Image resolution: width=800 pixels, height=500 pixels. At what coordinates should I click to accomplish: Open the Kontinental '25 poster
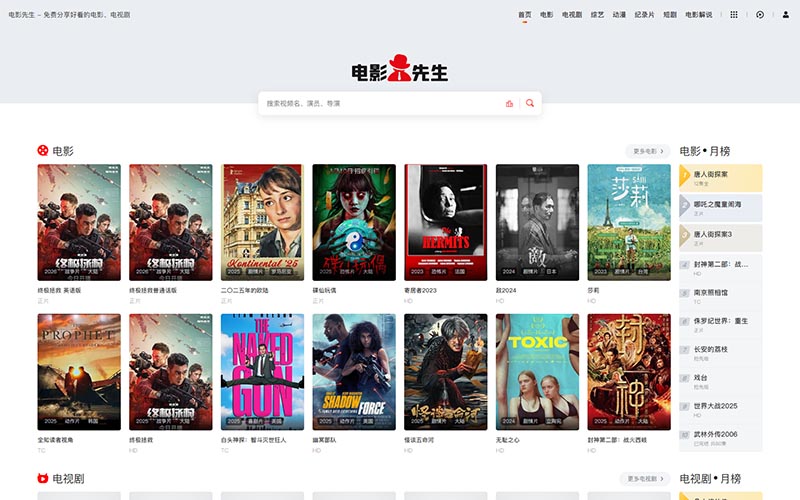[262, 222]
